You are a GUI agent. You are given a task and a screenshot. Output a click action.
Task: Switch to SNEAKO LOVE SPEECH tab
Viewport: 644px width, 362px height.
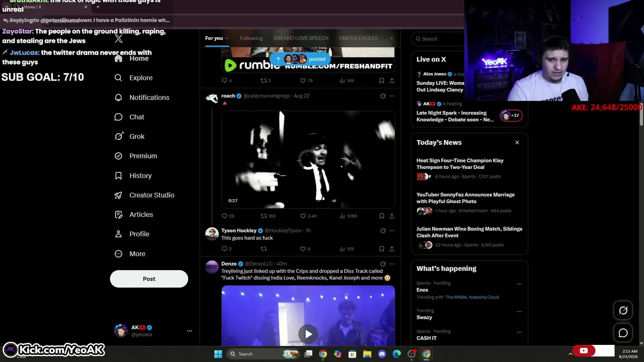pyautogui.click(x=301, y=38)
